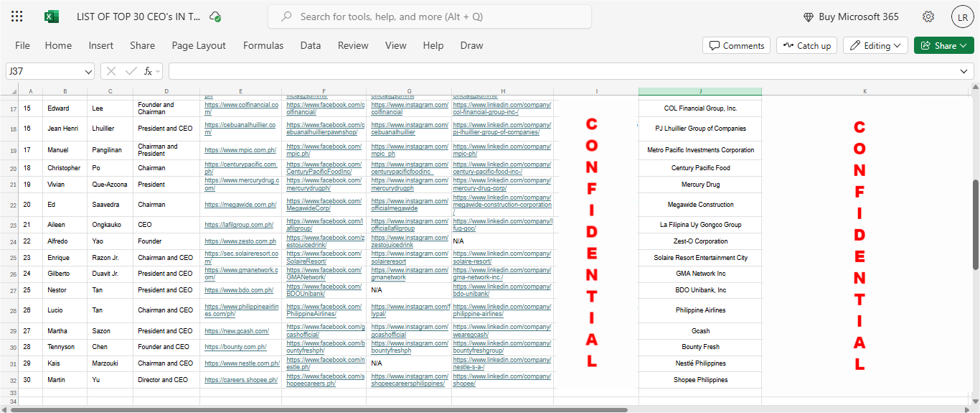This screenshot has height=413, width=980.
Task: Click the horizontal scrollbar right arrow
Action: [x=966, y=409]
